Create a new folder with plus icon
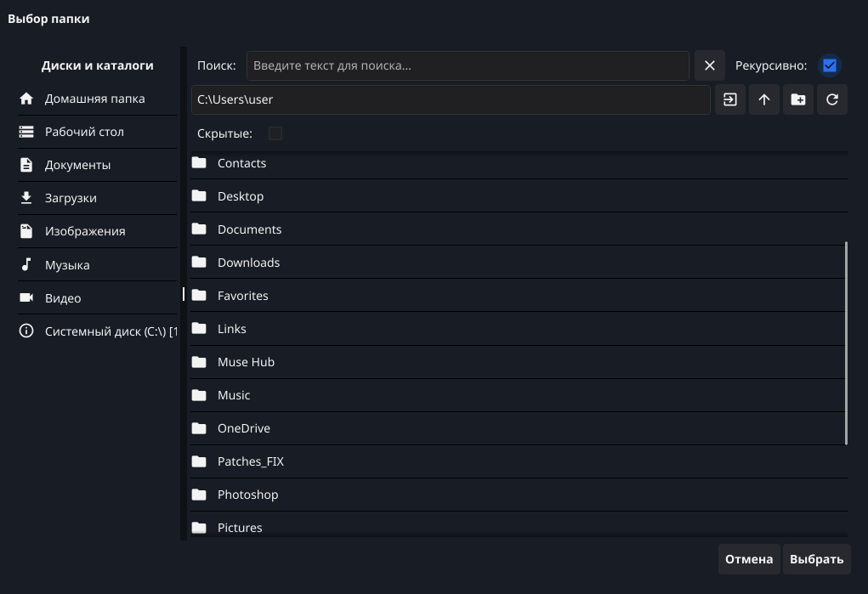Viewport: 868px width, 594px height. tap(797, 99)
